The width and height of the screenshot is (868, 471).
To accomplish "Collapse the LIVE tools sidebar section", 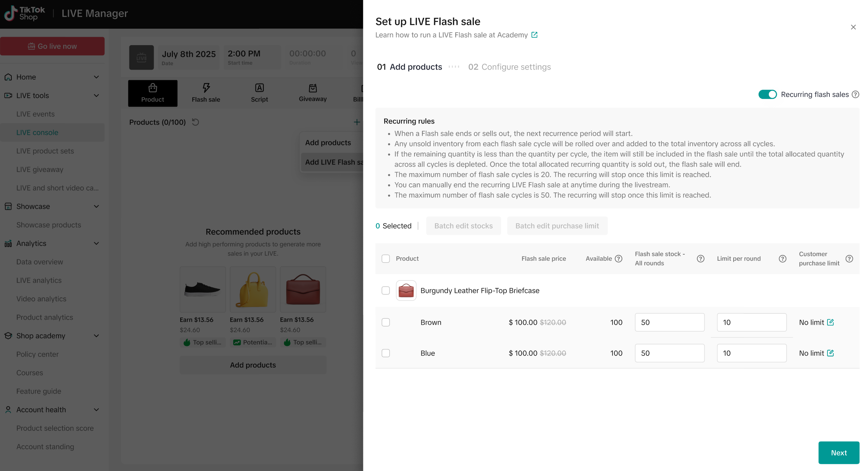I will click(96, 95).
